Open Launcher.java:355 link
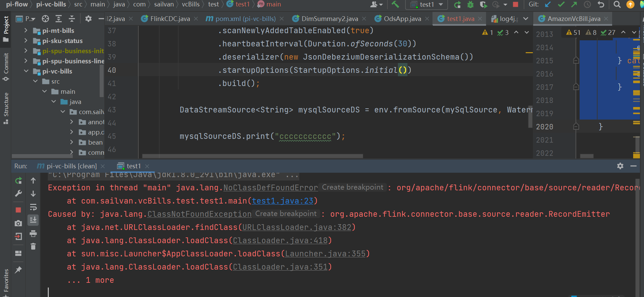This screenshot has height=297, width=644. pos(325,254)
